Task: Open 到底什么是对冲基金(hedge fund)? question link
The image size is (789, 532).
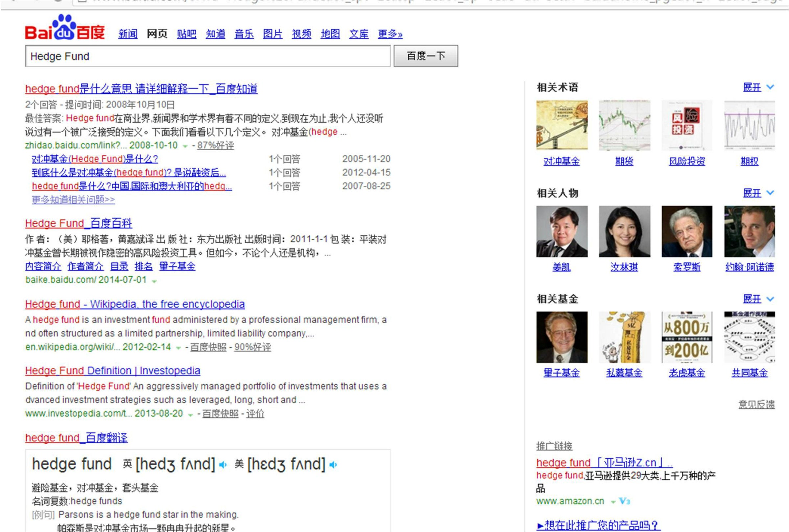Action: pyautogui.click(x=129, y=172)
